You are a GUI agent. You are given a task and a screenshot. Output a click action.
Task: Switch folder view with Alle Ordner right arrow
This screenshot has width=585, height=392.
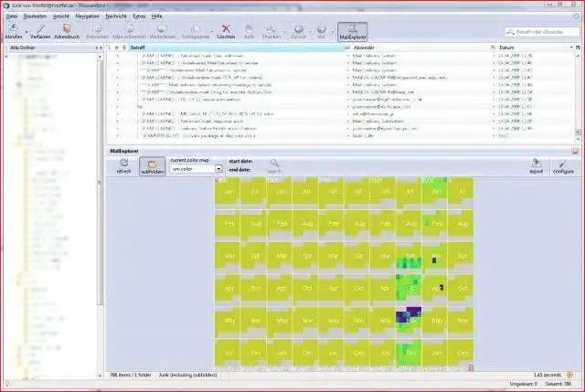click(x=101, y=48)
